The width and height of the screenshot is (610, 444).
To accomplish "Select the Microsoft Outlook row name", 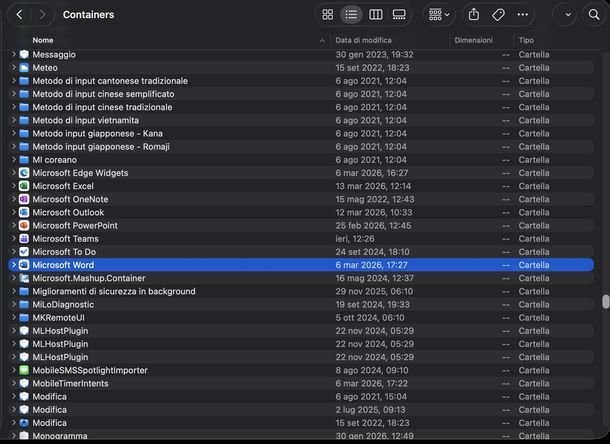I will pyautogui.click(x=68, y=212).
